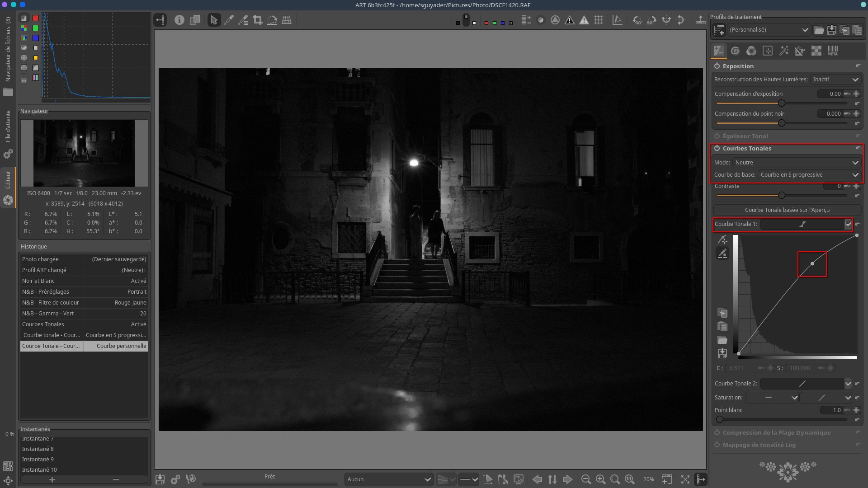Image resolution: width=868 pixels, height=488 pixels.
Task: Click Courbe Tonale basée sur l'Aperçu button
Action: pos(787,210)
